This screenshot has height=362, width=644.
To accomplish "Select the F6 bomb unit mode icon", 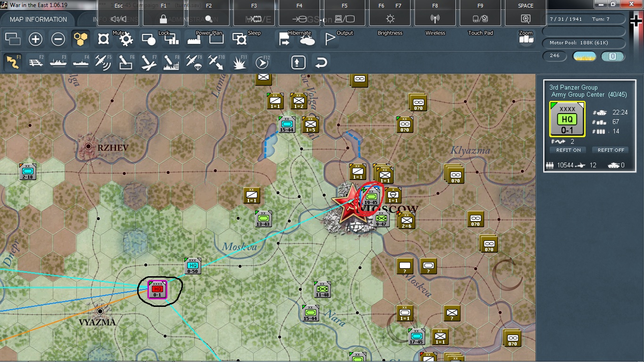I will coord(126,62).
